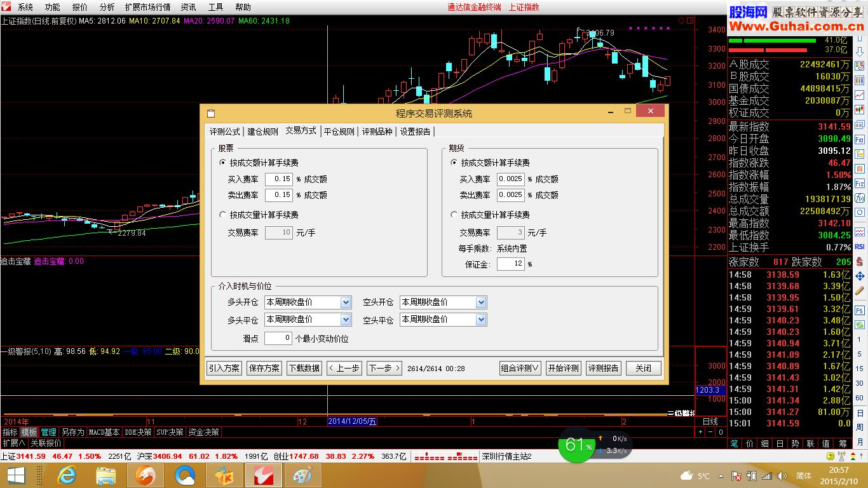
Task: Select the line chart icon in right toolbar
Action: [x=860, y=95]
